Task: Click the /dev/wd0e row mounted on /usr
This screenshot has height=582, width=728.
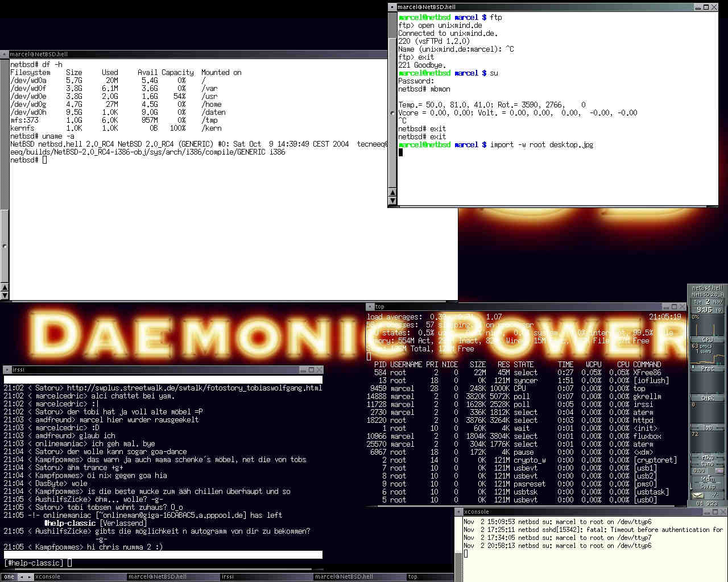Action: (114, 97)
